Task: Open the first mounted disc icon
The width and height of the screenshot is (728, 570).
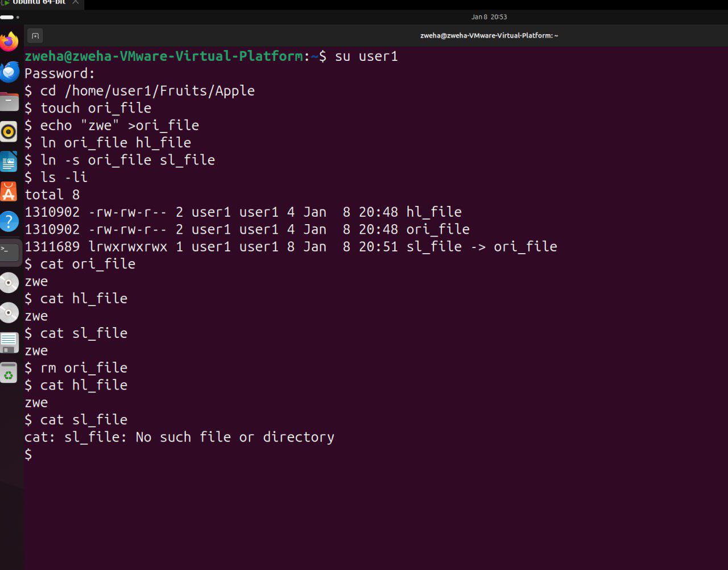Action: tap(9, 283)
